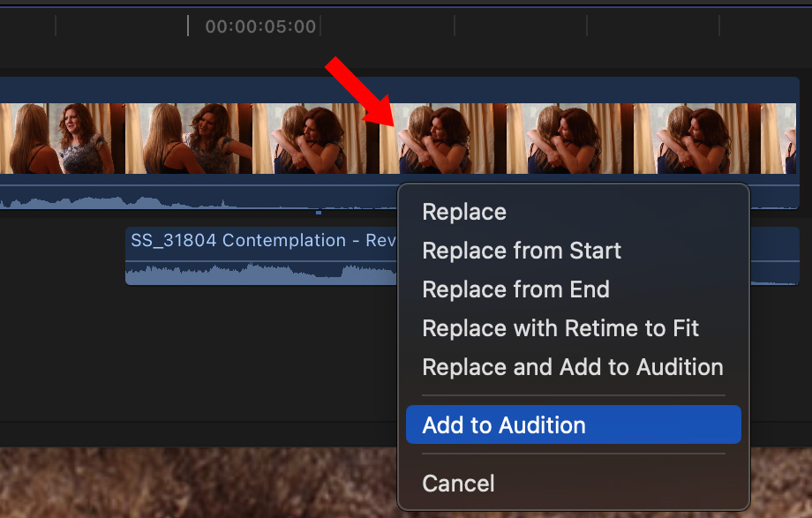Click the small blue marker under the video clip

(319, 213)
